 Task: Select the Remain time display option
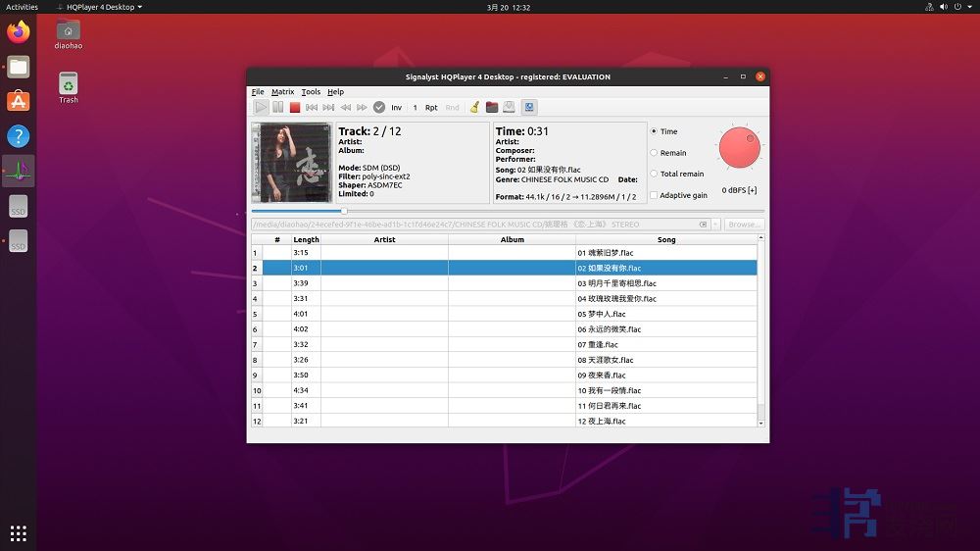pos(655,153)
